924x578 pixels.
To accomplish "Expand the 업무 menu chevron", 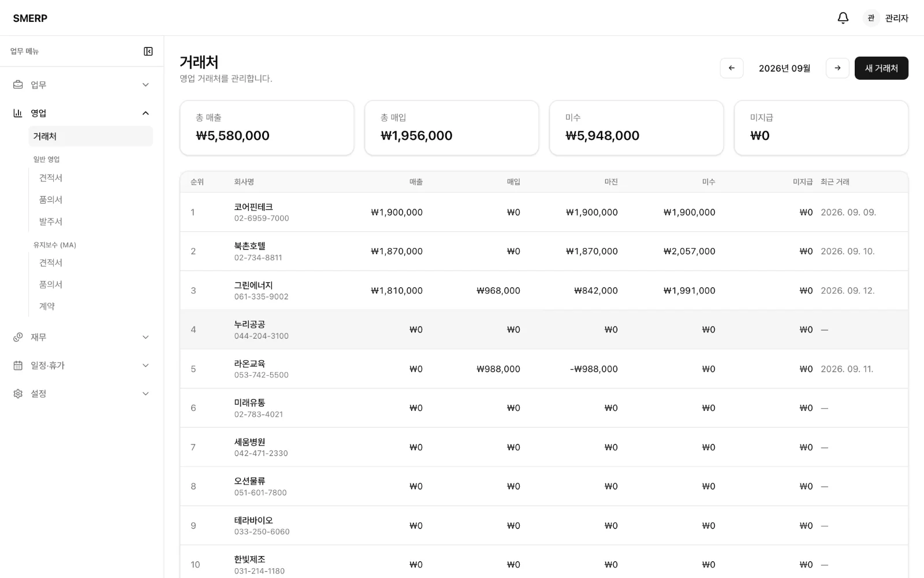I will pos(146,85).
